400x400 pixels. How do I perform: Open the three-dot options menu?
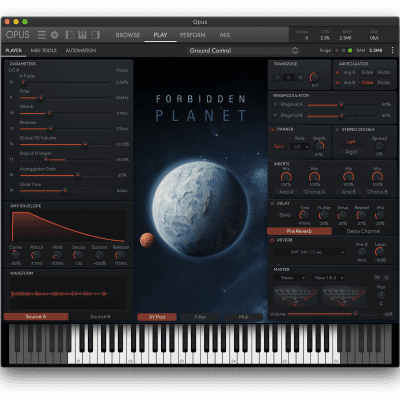[392, 50]
